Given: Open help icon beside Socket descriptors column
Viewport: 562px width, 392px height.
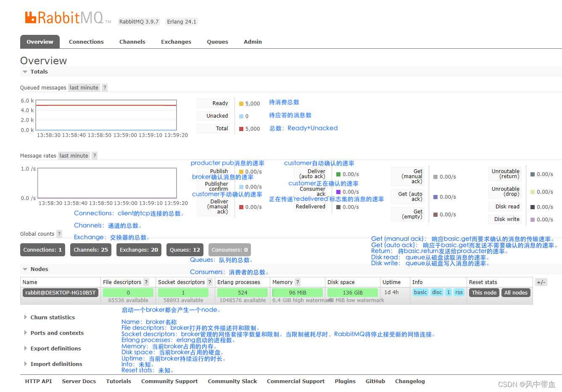Looking at the screenshot, I should pos(210,282).
